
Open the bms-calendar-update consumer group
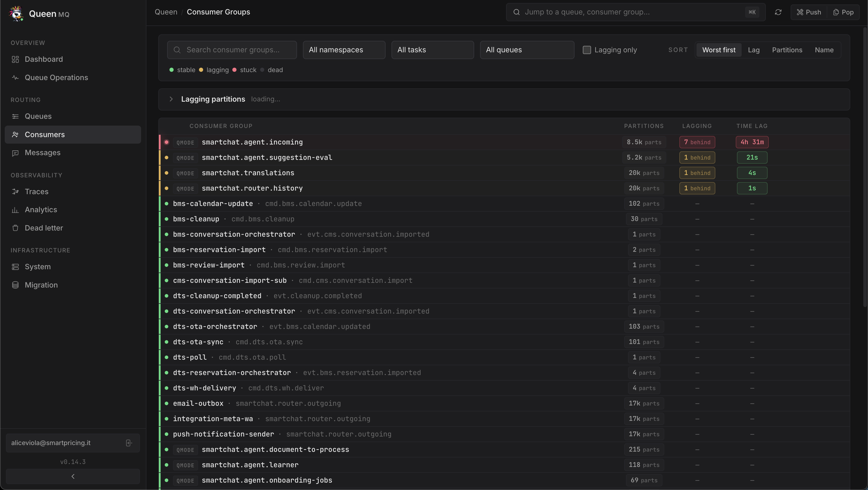504,204
